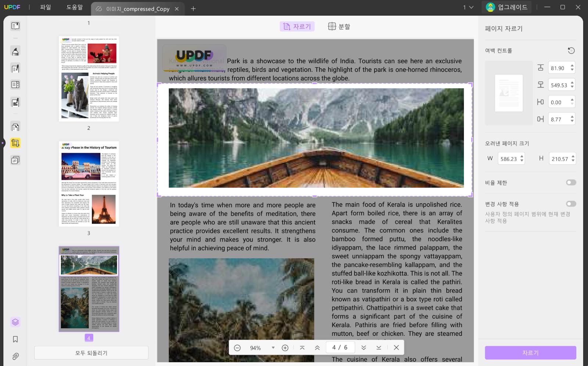Select page 2 thumbnail
Image resolution: width=588 pixels, height=366 pixels.
click(x=89, y=79)
